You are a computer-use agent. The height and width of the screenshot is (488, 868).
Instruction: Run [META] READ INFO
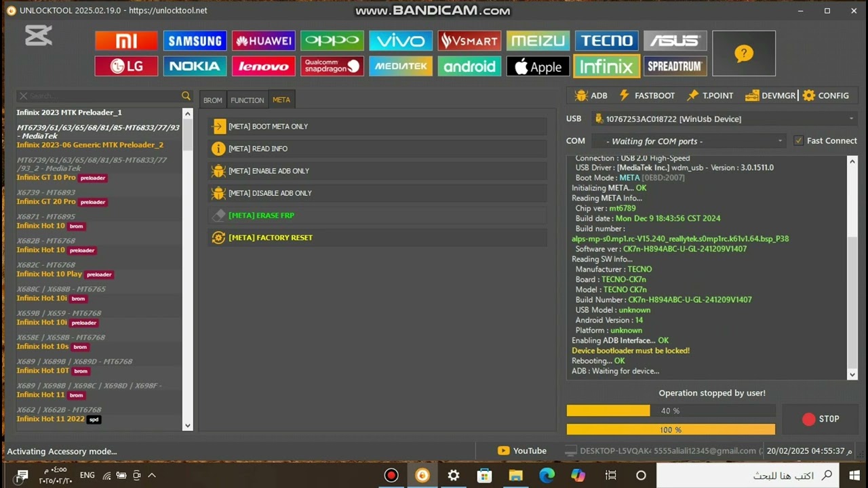[377, 148]
